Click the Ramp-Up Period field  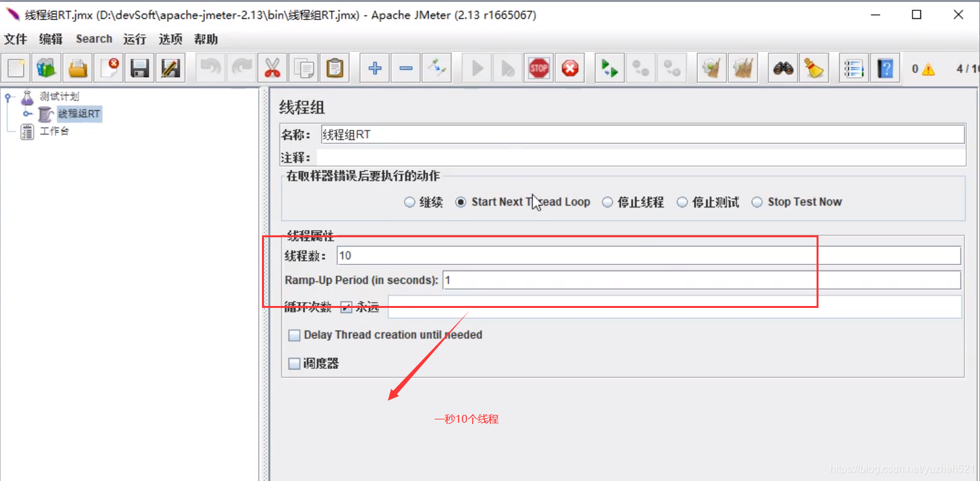[x=702, y=280]
